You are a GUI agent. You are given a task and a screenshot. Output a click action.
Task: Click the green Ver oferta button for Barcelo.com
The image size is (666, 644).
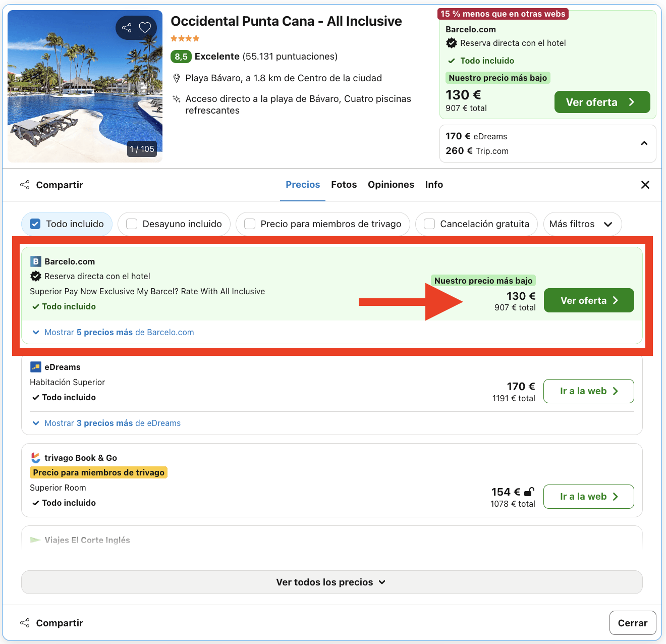(588, 300)
